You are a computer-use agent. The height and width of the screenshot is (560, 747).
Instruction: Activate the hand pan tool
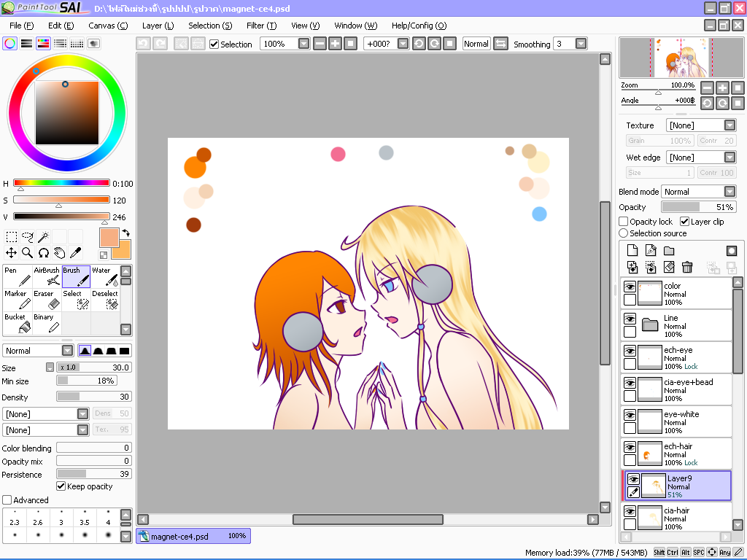click(60, 252)
